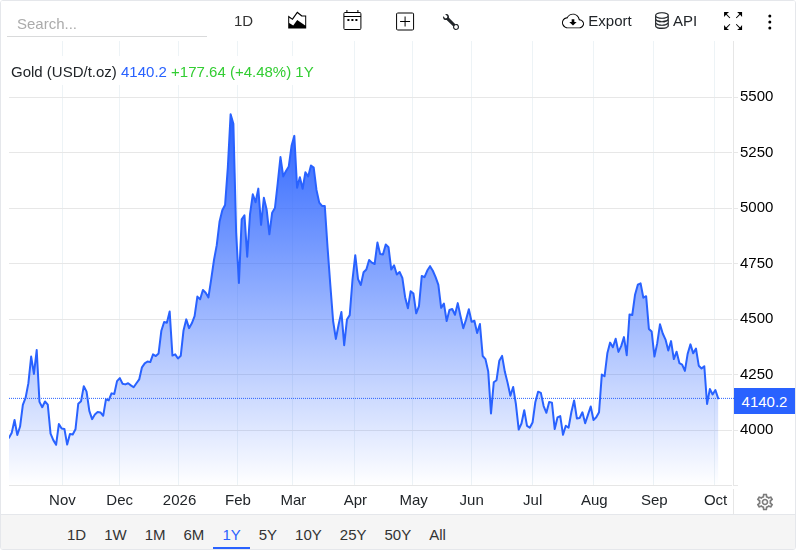Click the Export cloud download button
This screenshot has height=550, width=796.
coord(596,21)
